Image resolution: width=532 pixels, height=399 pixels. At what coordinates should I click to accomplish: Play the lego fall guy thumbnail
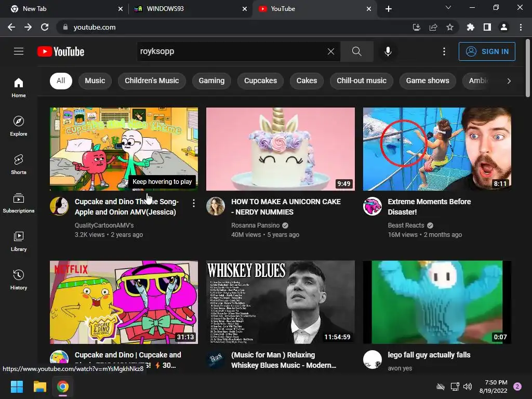click(x=437, y=302)
